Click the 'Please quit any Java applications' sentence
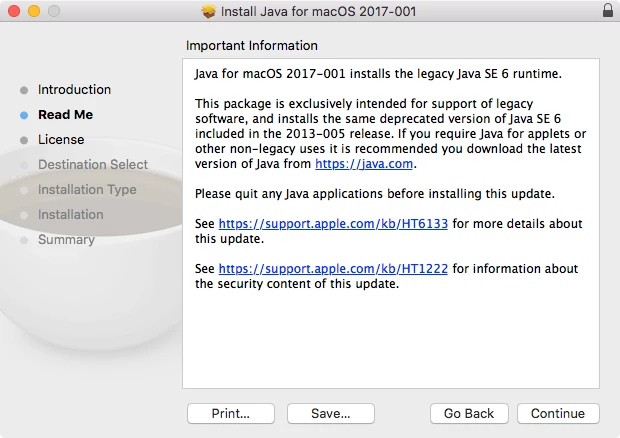620x438 pixels. click(x=375, y=194)
